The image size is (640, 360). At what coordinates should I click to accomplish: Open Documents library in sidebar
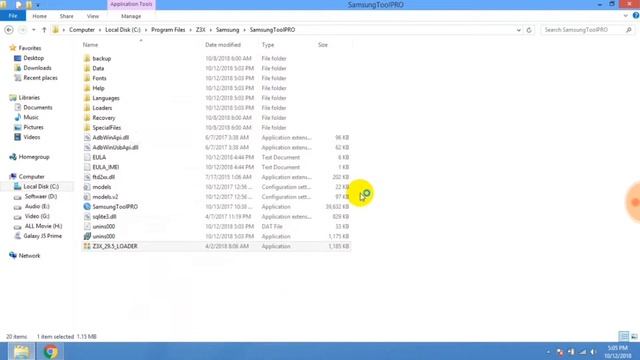pyautogui.click(x=38, y=107)
